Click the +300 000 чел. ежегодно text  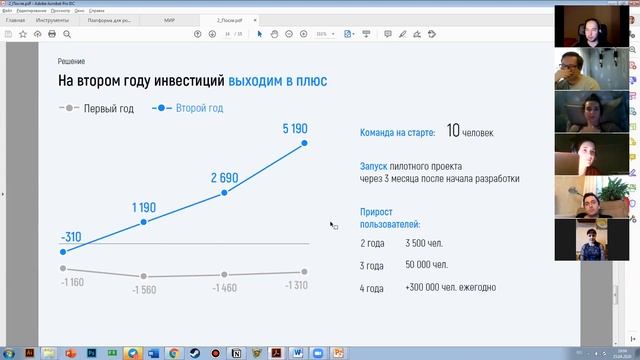(x=451, y=287)
